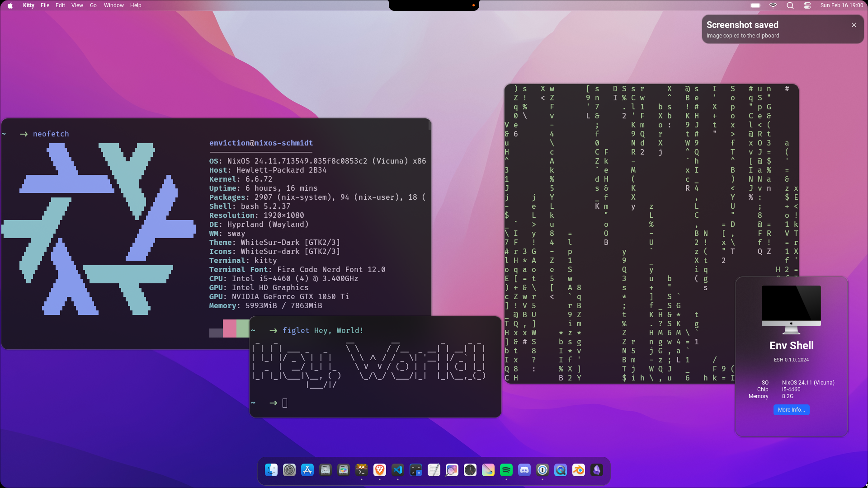
Task: Open Visual Studio Code from dock
Action: [398, 470]
